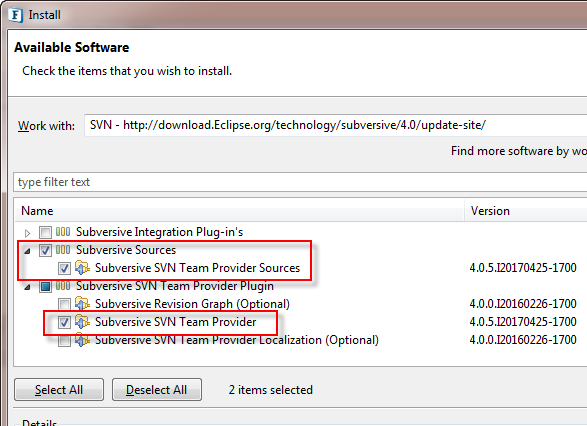Uncheck the Subversive Sources checkbox

45,250
